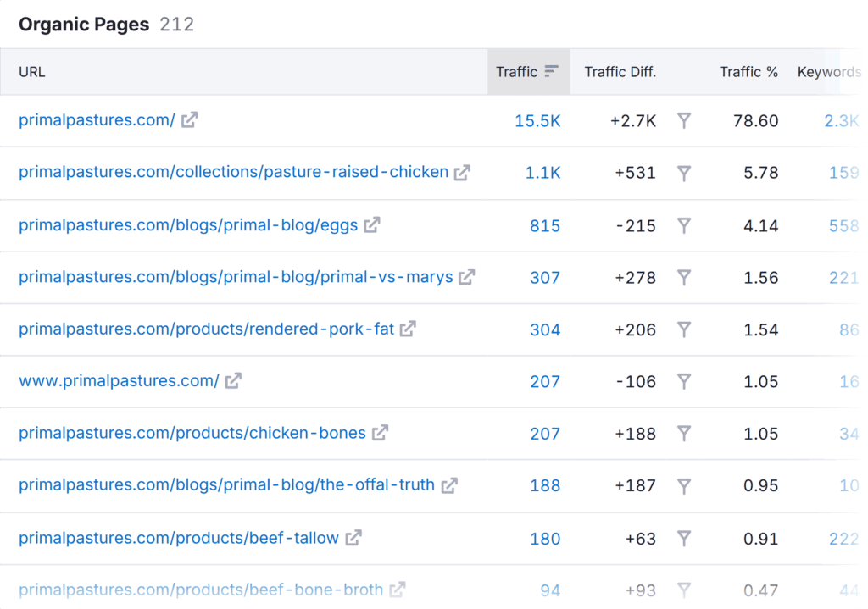
Task: Click the funnel icon next to +531
Action: (x=684, y=172)
